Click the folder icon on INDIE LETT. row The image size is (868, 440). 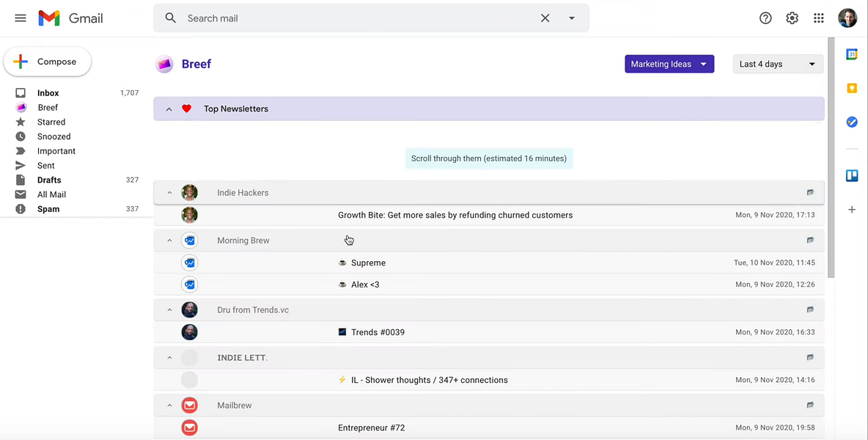tap(810, 358)
